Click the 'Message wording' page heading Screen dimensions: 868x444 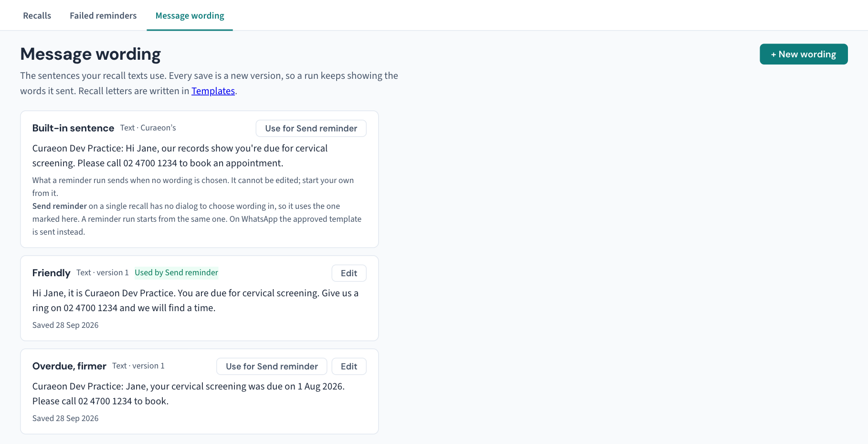pyautogui.click(x=90, y=54)
